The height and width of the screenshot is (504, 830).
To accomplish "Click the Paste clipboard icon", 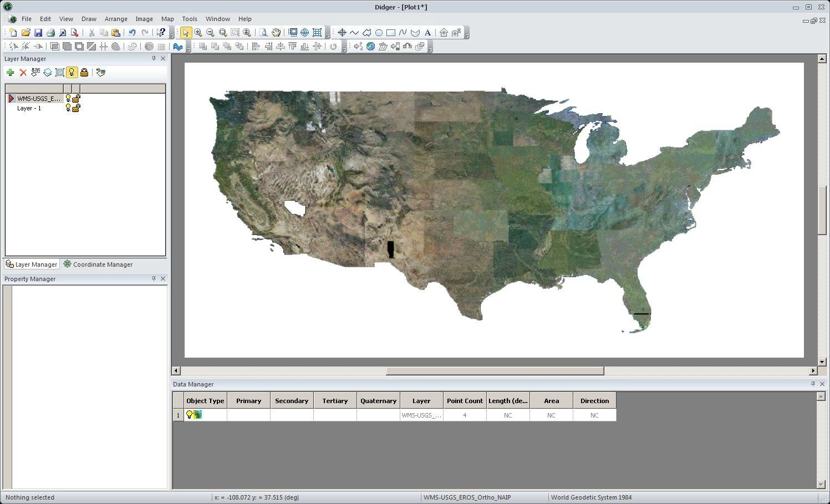I will click(116, 33).
